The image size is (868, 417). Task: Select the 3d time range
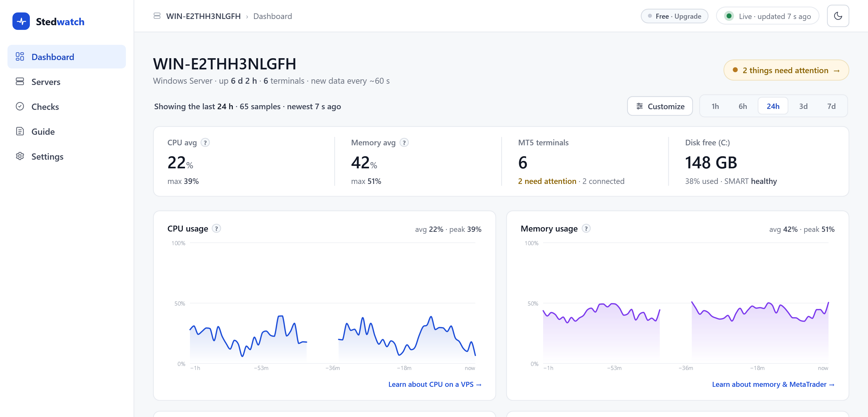803,106
